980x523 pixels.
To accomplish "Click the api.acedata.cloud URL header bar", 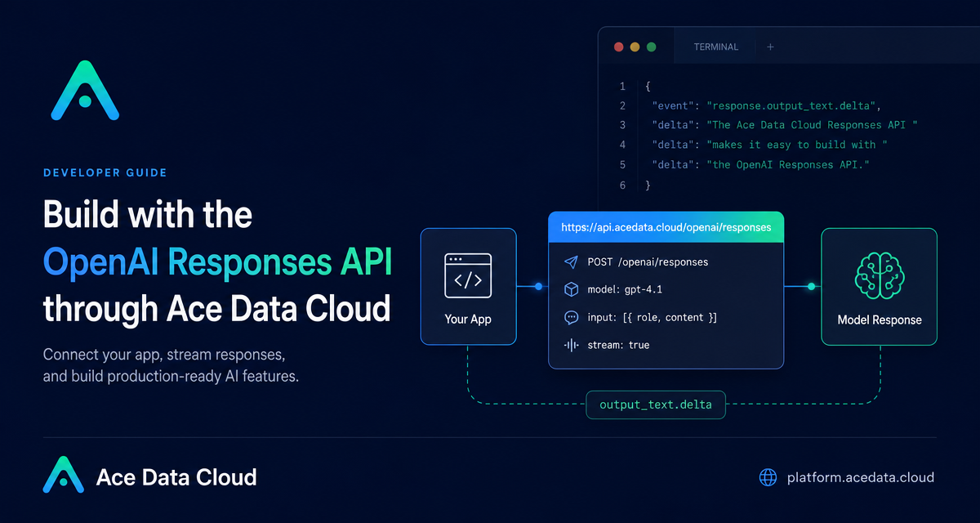I will coord(666,227).
